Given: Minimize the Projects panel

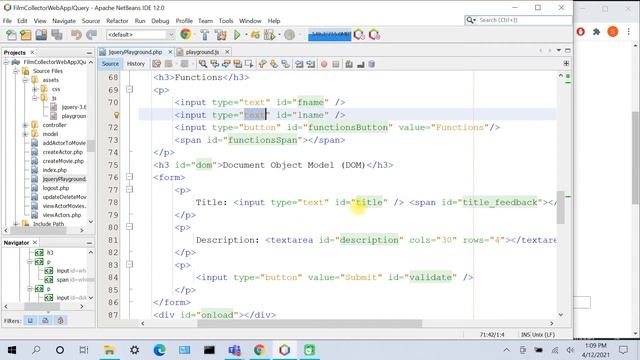Looking at the screenshot, I should pyautogui.click(x=89, y=53).
